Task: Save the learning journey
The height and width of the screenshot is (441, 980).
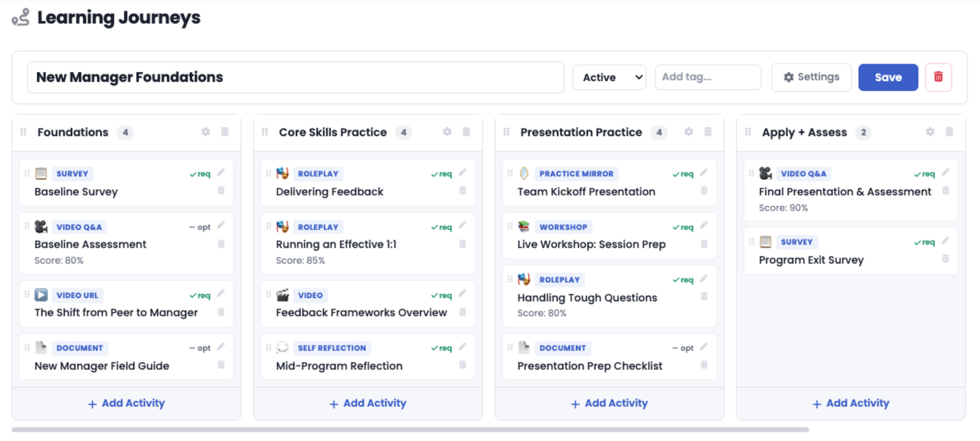Action: point(888,77)
